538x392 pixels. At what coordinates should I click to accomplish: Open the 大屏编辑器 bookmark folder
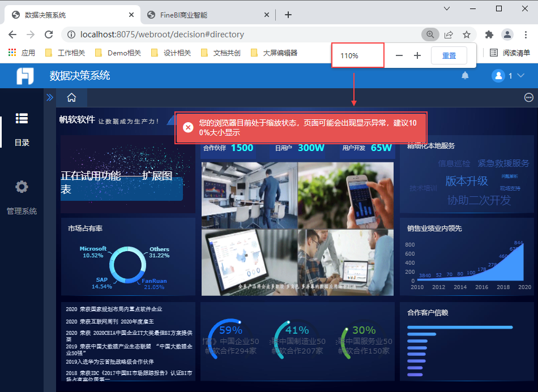274,53
